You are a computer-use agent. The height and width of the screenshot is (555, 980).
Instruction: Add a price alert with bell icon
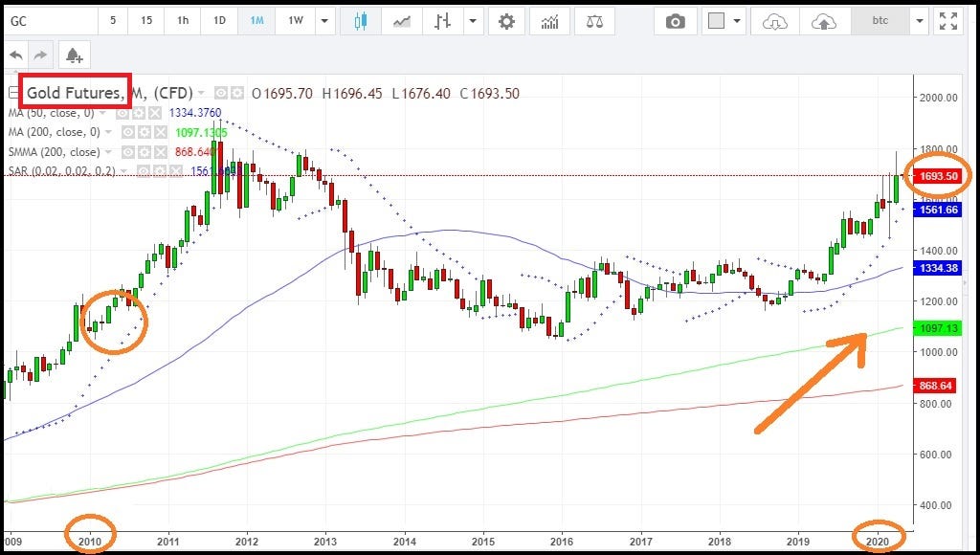click(75, 55)
